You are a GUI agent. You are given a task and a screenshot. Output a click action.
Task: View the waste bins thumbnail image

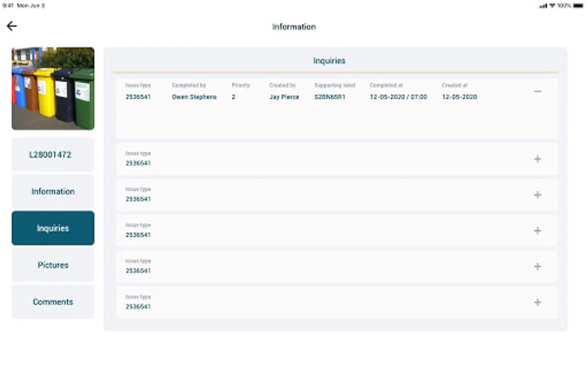click(53, 88)
